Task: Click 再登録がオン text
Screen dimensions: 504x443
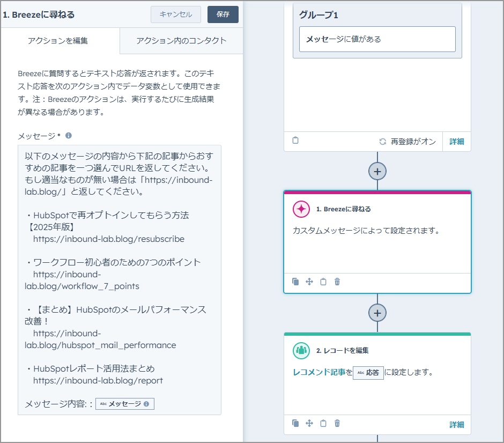Action: 413,142
